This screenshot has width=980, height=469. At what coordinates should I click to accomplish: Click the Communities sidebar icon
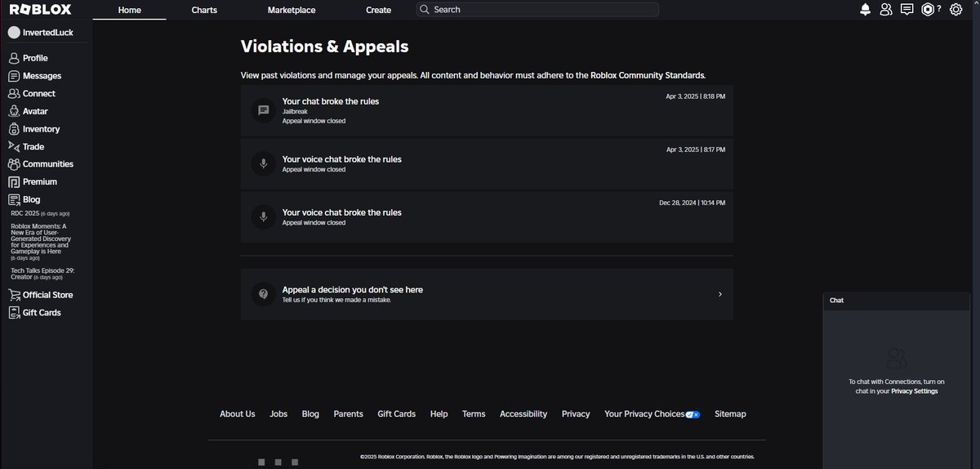point(14,164)
